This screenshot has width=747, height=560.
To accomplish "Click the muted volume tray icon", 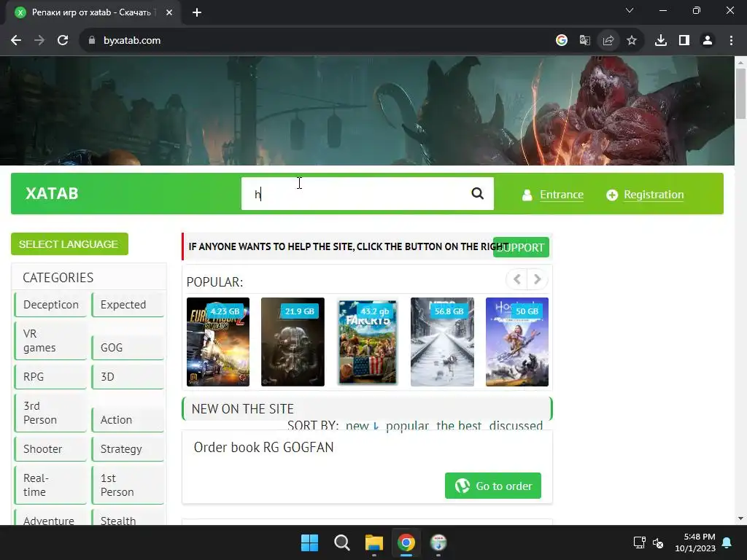I will [x=658, y=542].
